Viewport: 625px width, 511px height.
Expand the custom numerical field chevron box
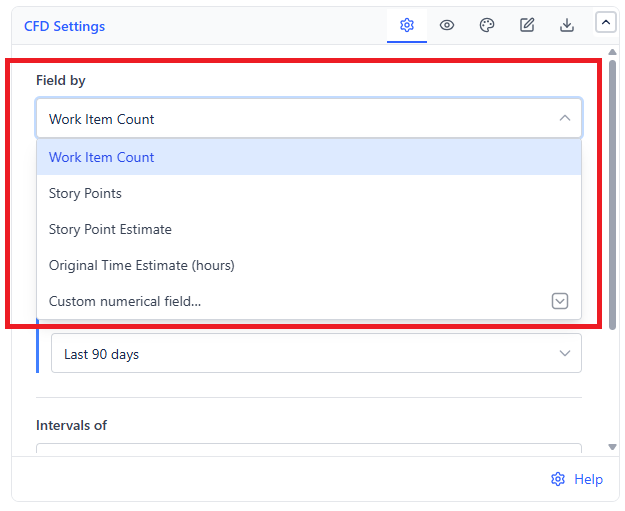(560, 301)
